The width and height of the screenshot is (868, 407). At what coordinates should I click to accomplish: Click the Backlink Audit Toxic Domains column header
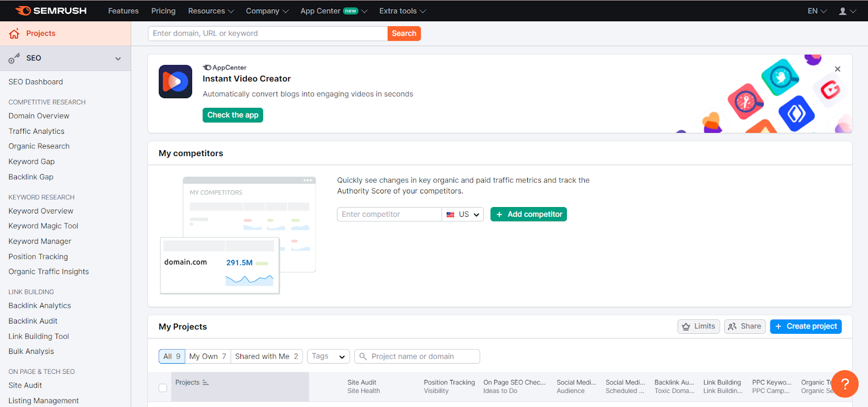coord(674,386)
